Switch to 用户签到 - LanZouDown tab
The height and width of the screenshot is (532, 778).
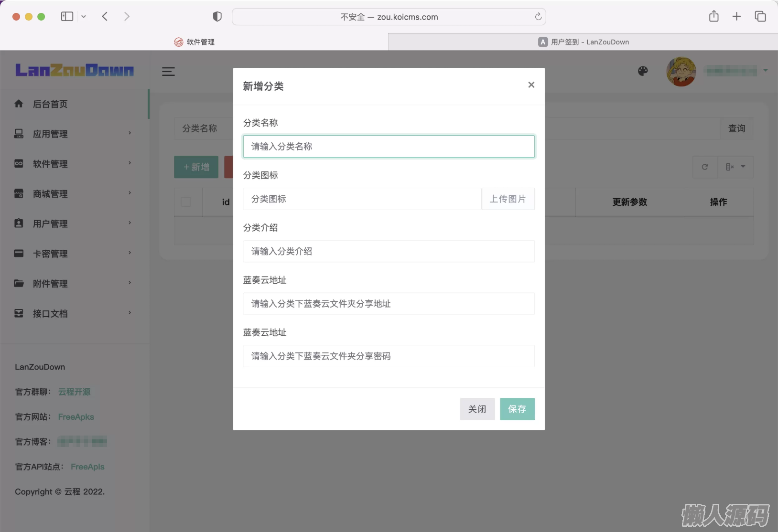583,42
